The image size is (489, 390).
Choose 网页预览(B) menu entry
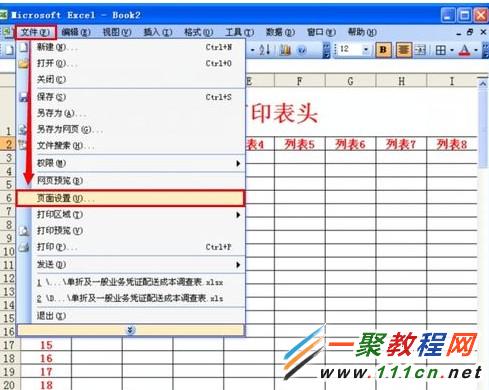[x=131, y=181]
